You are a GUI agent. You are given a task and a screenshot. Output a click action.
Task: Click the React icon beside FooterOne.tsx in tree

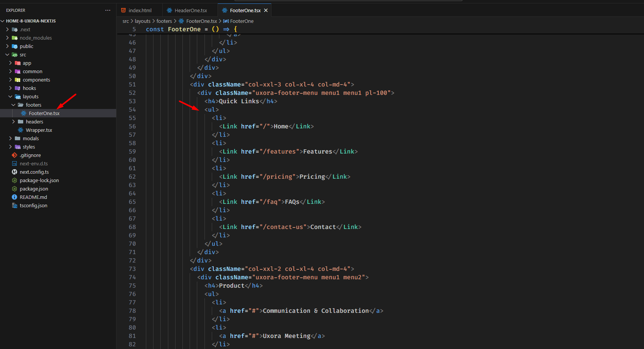pos(24,113)
